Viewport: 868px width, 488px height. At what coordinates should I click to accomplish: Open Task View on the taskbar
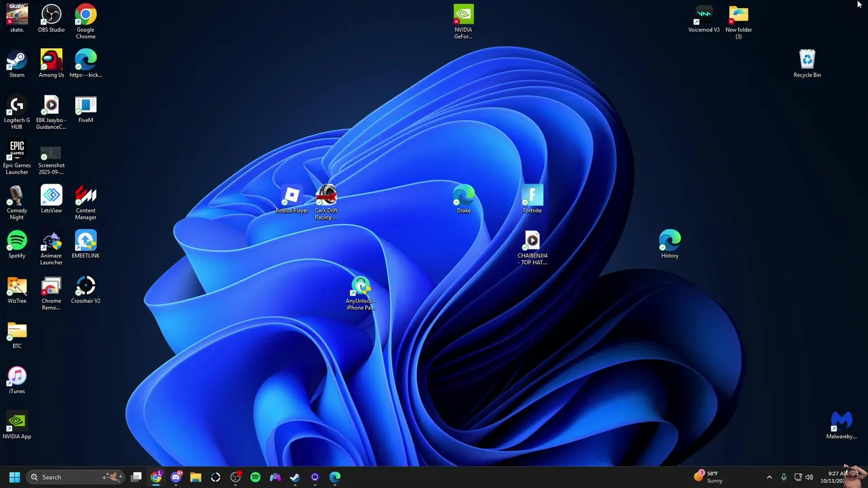136,477
